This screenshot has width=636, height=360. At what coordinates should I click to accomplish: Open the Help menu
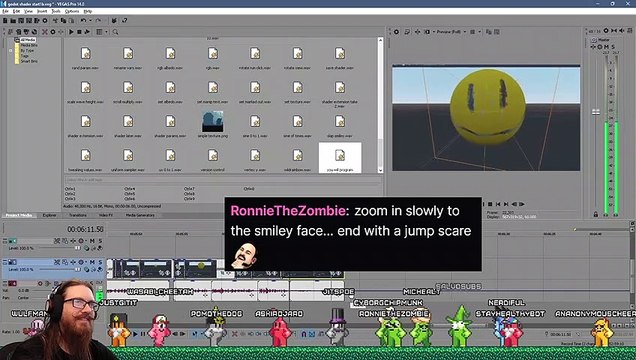tap(88, 11)
